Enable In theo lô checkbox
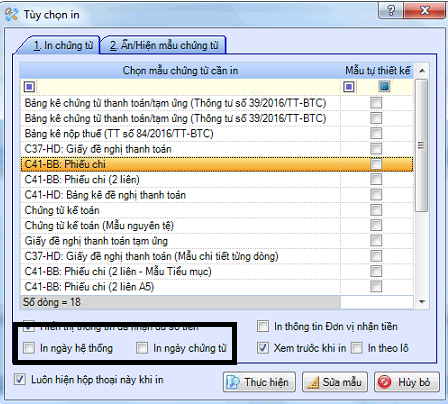Screen dimensions: 448x404 coord(357,348)
